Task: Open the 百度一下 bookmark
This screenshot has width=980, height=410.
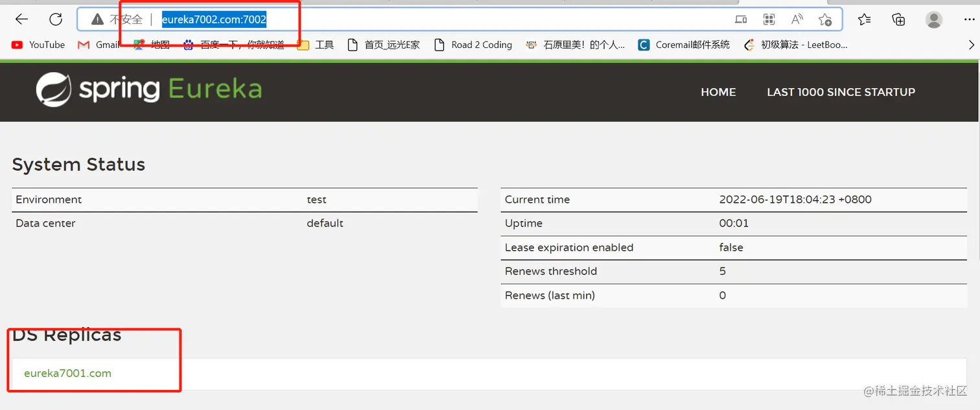Action: click(x=234, y=45)
